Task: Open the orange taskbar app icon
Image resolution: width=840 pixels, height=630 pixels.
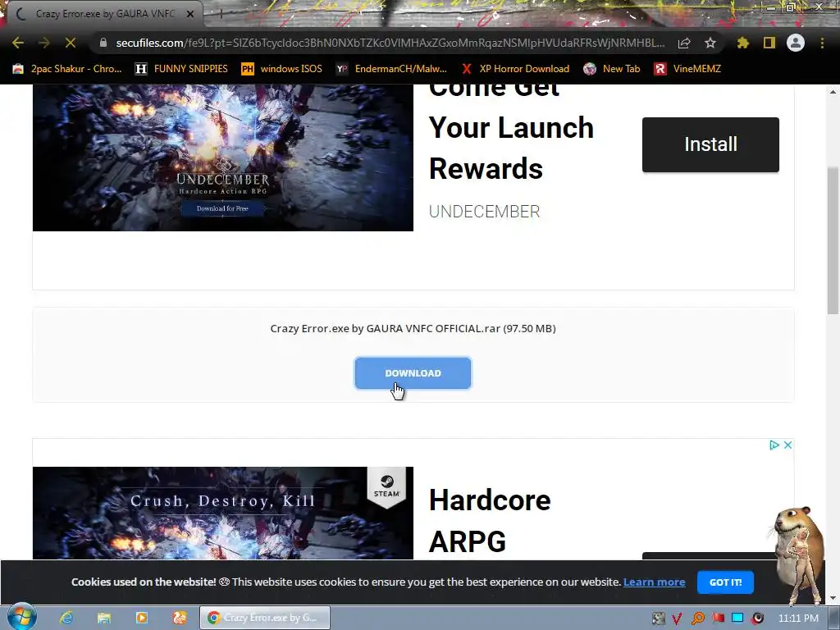Action: (180, 618)
